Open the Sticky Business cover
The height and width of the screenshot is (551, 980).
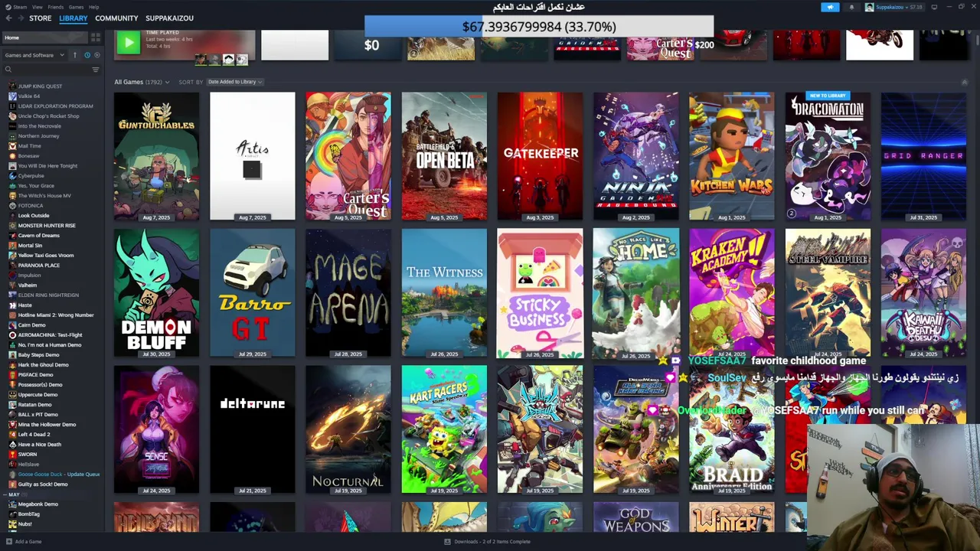point(540,292)
